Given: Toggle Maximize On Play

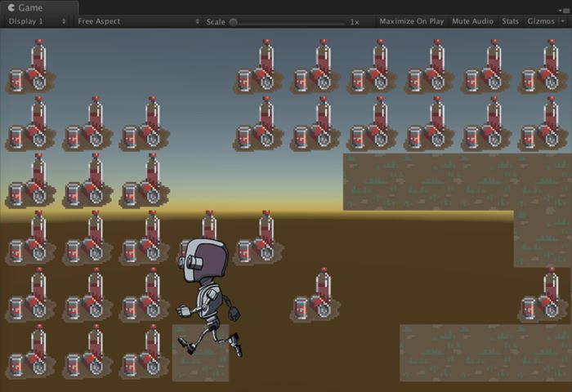Looking at the screenshot, I should pos(411,21).
